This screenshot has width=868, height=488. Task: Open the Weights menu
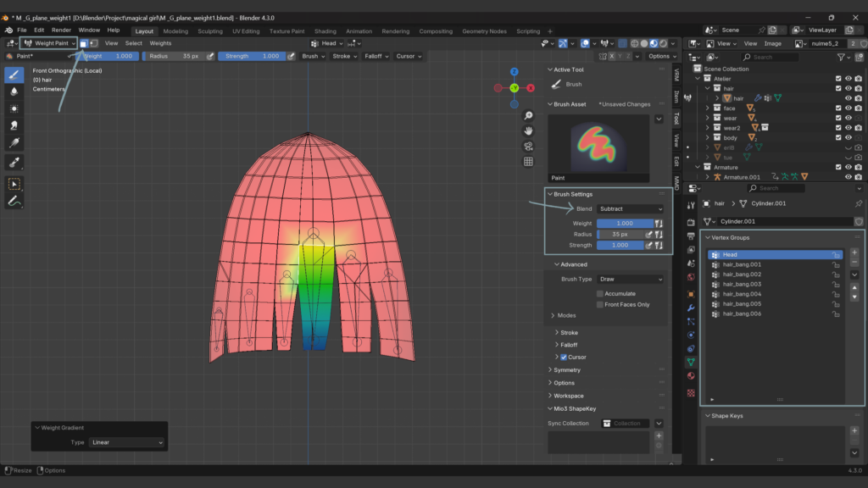point(160,43)
